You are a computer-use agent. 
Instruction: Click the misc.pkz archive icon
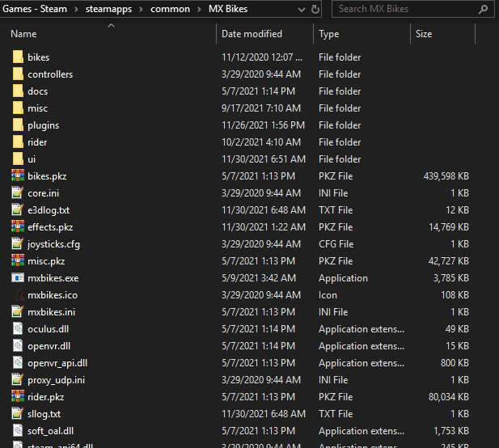pyautogui.click(x=18, y=261)
